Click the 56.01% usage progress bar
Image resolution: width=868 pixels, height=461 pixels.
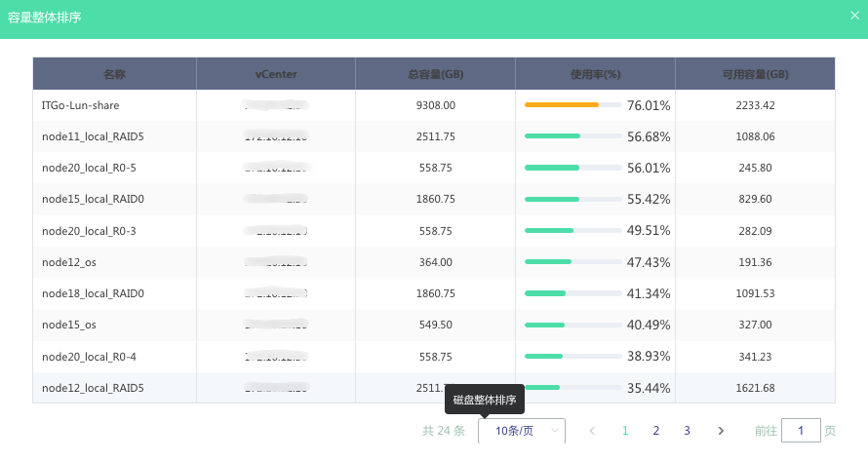[x=572, y=168]
